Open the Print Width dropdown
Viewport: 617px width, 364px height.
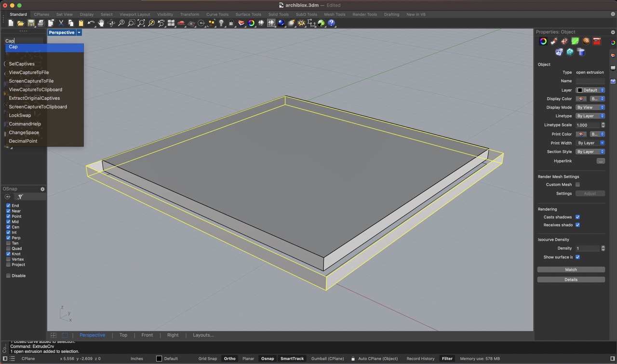click(x=590, y=143)
